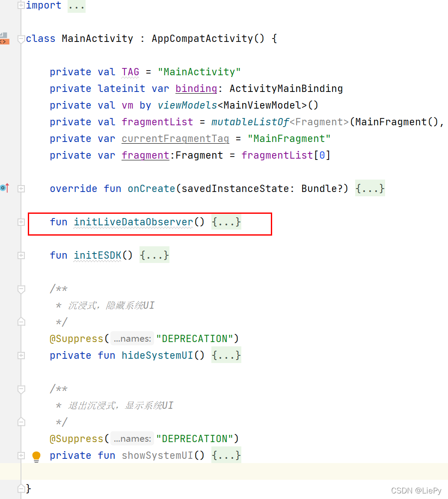Click the AppCompatActivity superclass name
The height and width of the screenshot is (499, 448).
(x=202, y=38)
